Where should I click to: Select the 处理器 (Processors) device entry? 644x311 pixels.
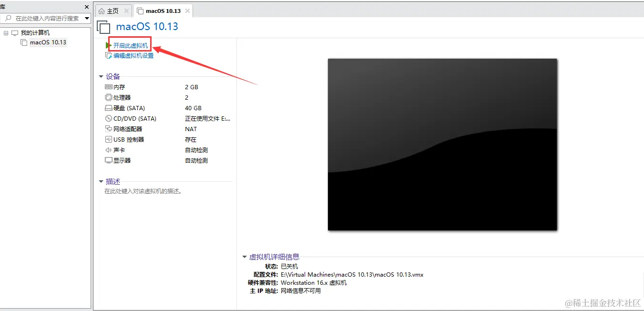(x=119, y=97)
